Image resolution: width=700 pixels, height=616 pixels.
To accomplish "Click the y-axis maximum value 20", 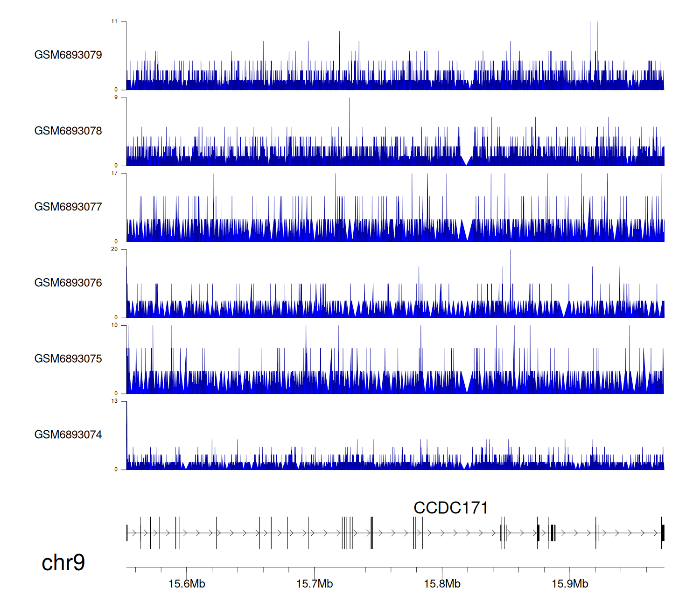I will [114, 249].
